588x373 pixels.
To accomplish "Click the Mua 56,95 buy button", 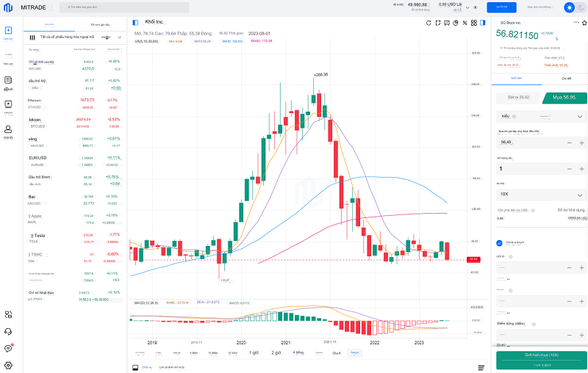I will 563,97.
